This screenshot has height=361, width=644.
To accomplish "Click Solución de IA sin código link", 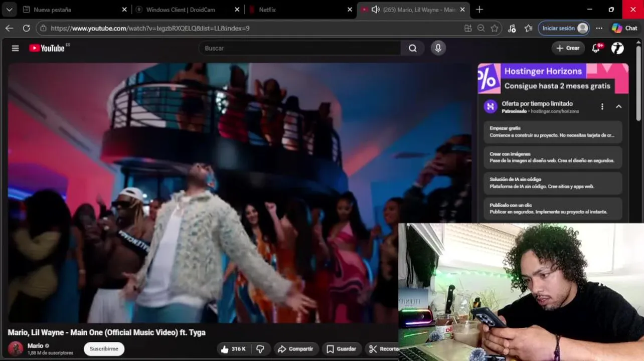I will coord(553,183).
